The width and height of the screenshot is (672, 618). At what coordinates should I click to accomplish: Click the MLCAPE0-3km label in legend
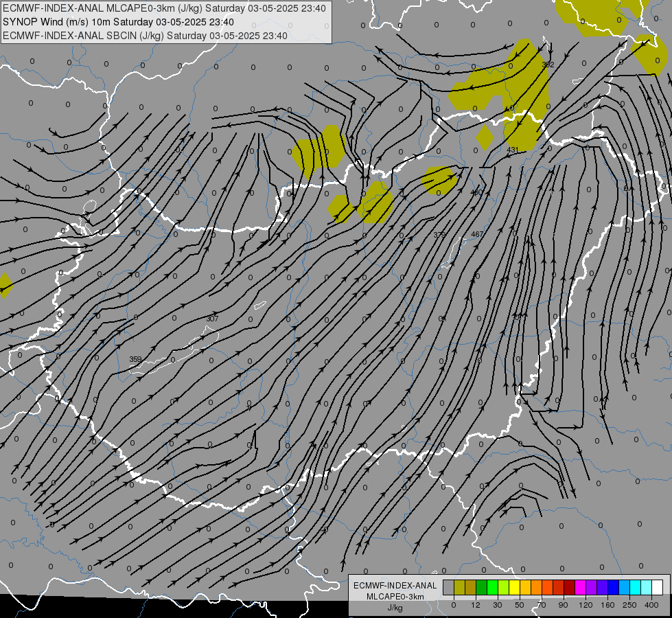395,597
